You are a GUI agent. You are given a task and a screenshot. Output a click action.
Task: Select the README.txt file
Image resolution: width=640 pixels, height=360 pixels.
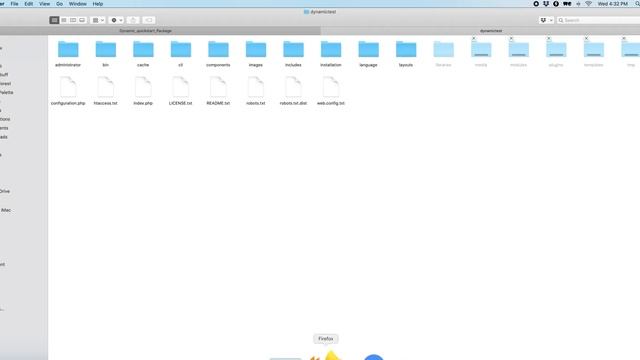pos(218,87)
